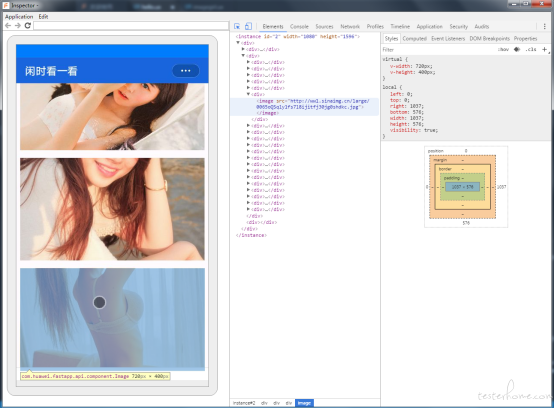The height and width of the screenshot is (408, 554).
Task: Open the Edit menu
Action: pyautogui.click(x=43, y=17)
